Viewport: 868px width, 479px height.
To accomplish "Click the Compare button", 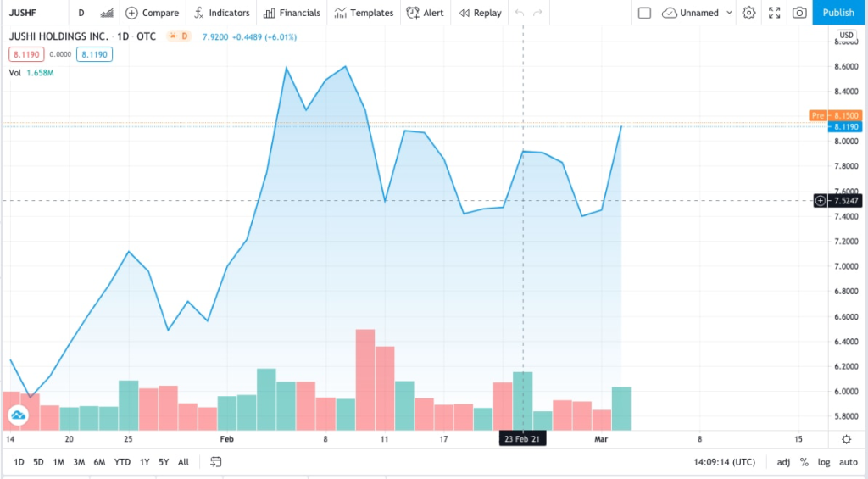I will point(153,12).
